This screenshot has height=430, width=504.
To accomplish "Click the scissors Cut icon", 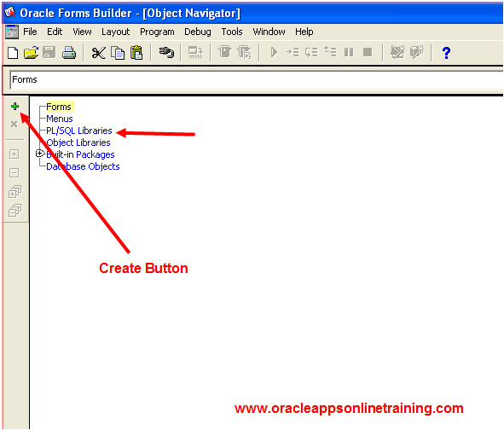I will click(98, 53).
